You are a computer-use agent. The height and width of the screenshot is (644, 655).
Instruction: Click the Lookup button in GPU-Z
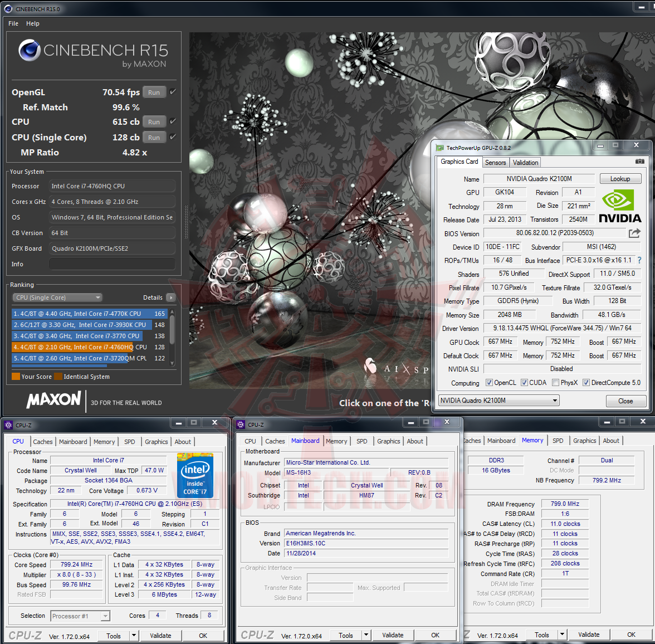[x=620, y=178]
